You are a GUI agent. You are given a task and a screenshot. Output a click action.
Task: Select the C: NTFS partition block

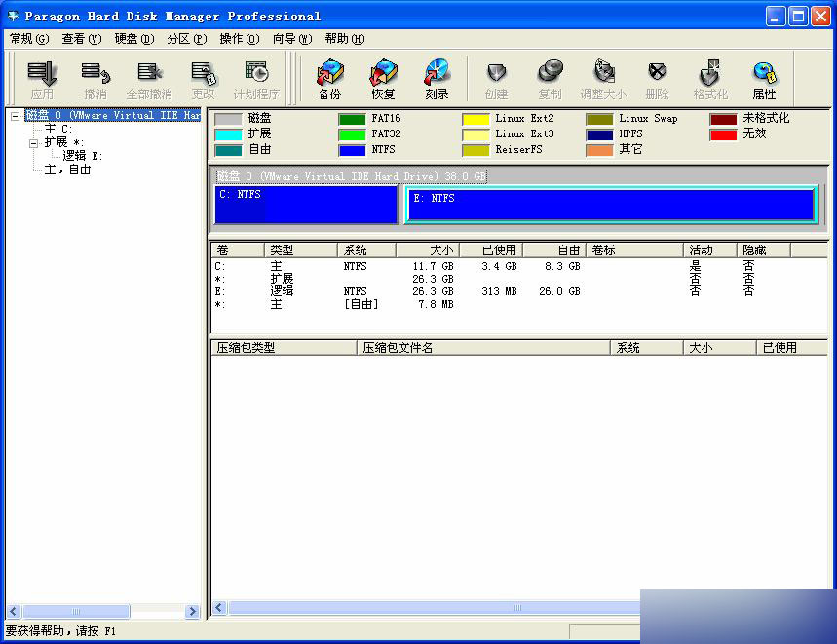pyautogui.click(x=306, y=205)
